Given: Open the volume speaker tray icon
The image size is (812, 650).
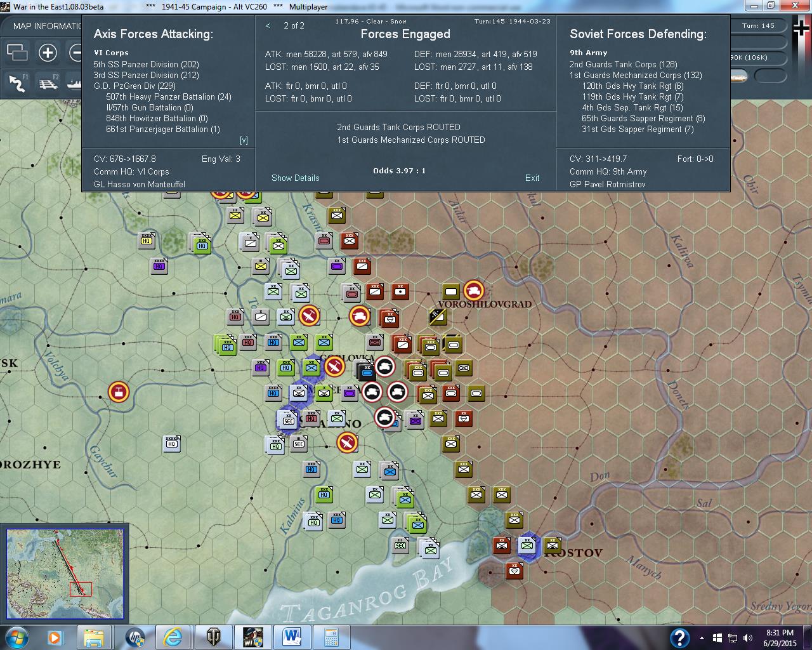Looking at the screenshot, I should pos(748,638).
